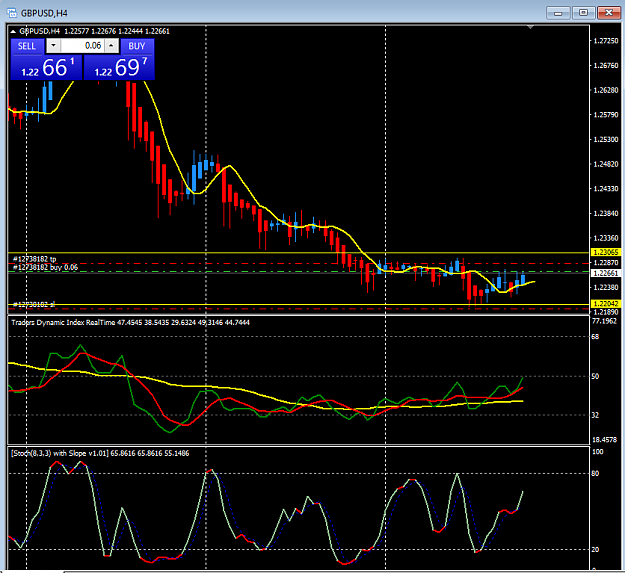The width and height of the screenshot is (625, 573).
Task: Click the chart shift triangle marker
Action: point(530,27)
